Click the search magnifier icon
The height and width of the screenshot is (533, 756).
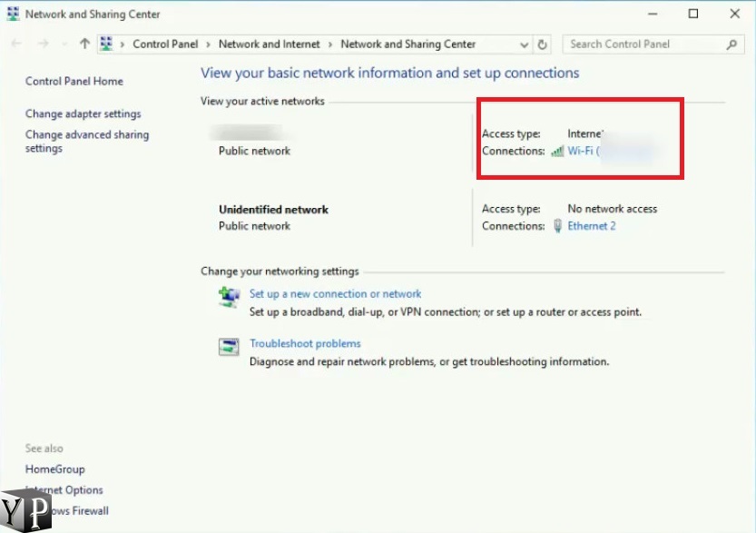click(731, 44)
